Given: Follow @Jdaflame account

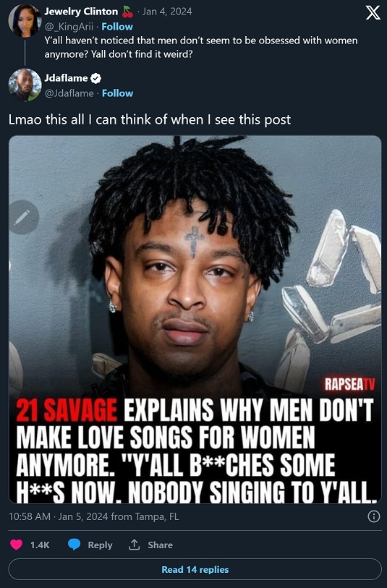Looking at the screenshot, I should coord(117,93).
